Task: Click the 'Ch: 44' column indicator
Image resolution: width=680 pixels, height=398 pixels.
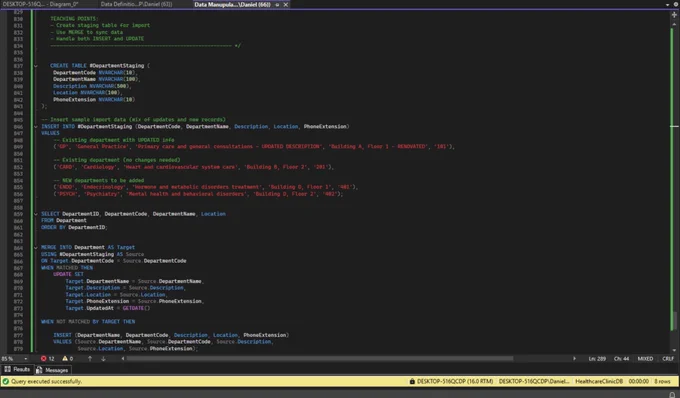Action: [621, 359]
